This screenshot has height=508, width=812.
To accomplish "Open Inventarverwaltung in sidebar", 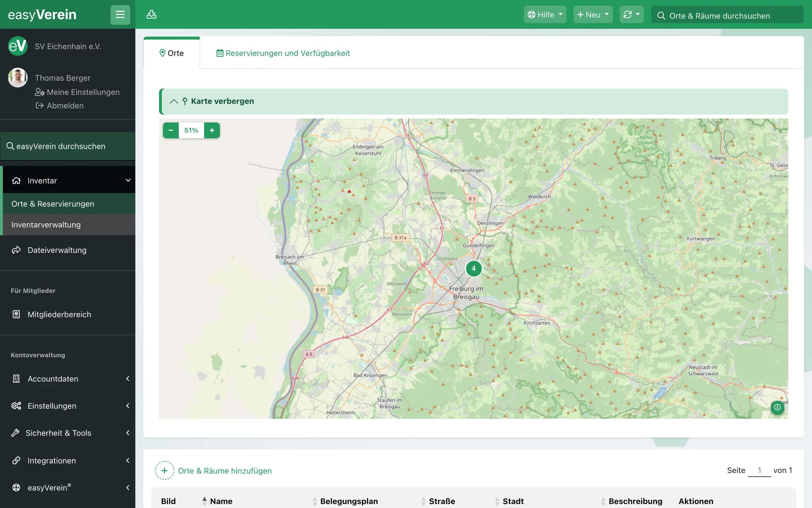I will (69, 225).
